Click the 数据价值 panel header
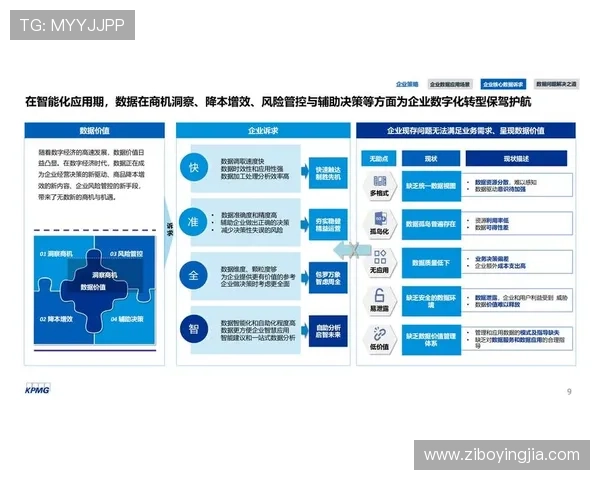The width and height of the screenshot is (600, 480). (95, 131)
